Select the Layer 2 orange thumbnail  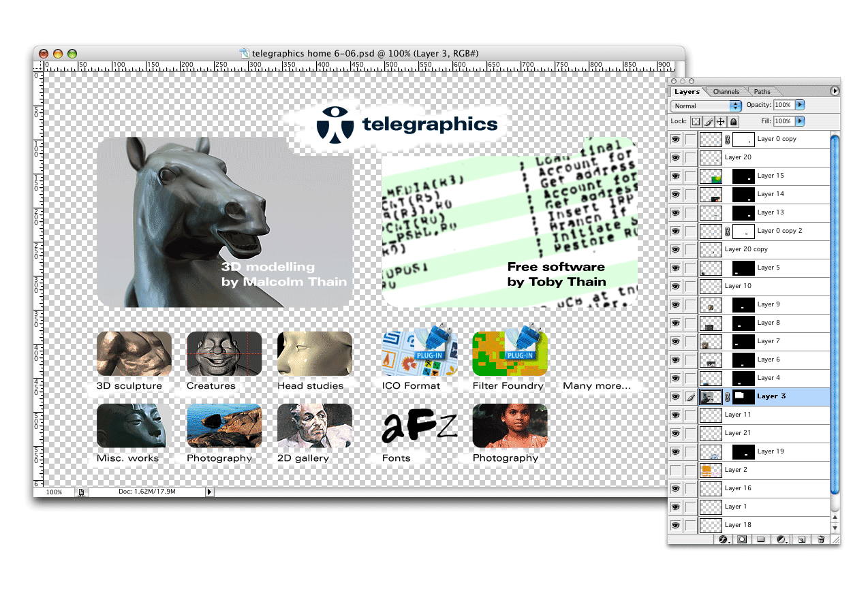pos(711,470)
